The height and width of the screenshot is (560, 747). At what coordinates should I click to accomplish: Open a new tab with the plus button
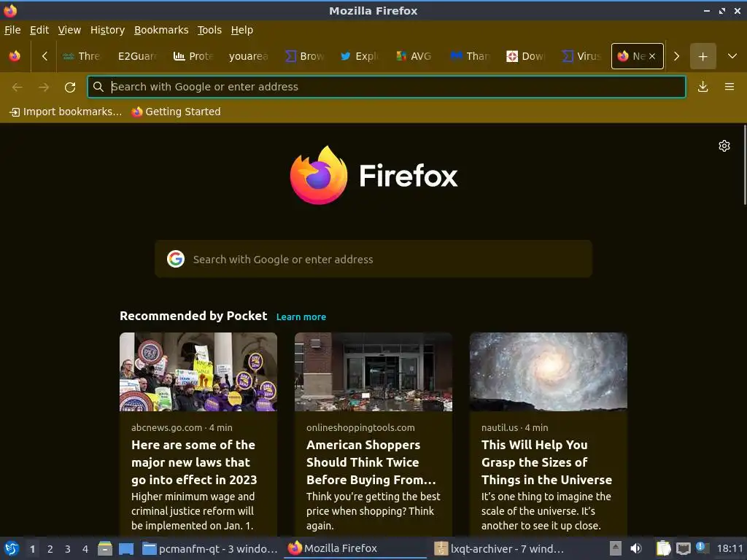click(x=703, y=56)
